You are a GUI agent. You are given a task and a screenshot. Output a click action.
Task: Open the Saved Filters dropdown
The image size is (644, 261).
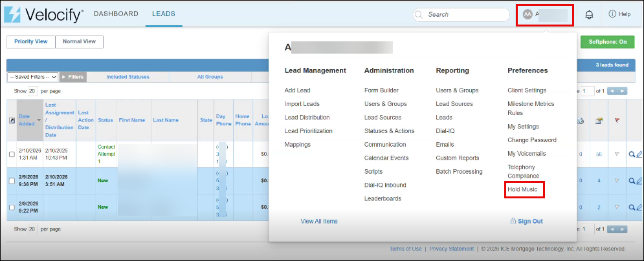(33, 77)
